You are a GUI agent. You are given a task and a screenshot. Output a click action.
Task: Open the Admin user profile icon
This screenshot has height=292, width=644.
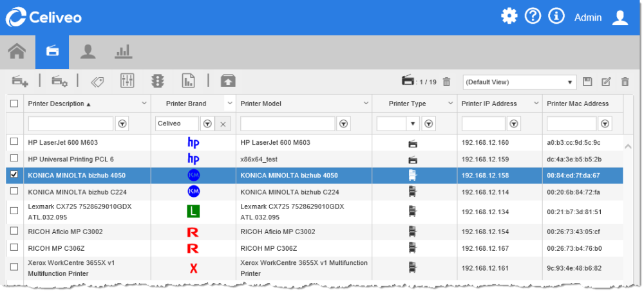point(620,17)
